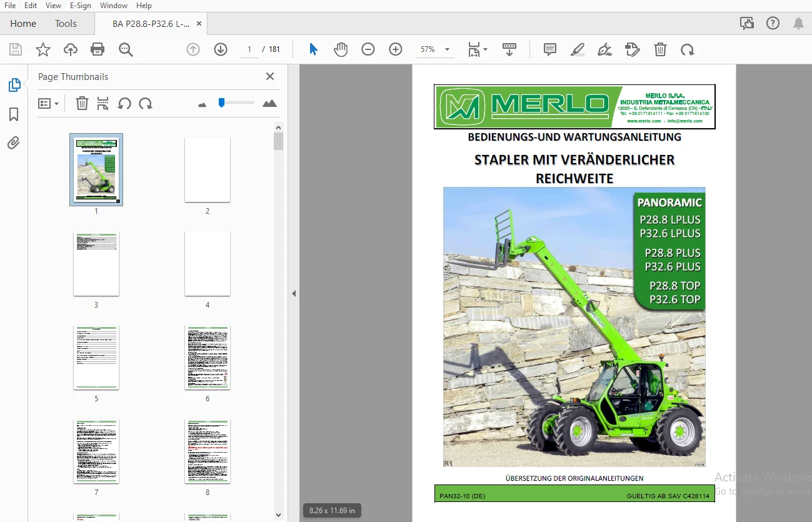The image size is (812, 522).
Task: Open the Attachments paperclip sidebar icon
Action: pos(14,143)
